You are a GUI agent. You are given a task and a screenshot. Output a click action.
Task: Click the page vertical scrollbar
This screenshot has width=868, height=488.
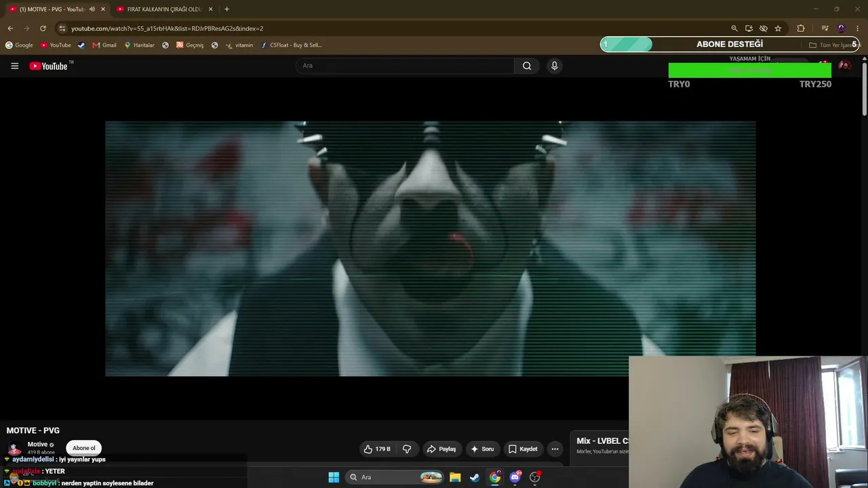[x=865, y=88]
